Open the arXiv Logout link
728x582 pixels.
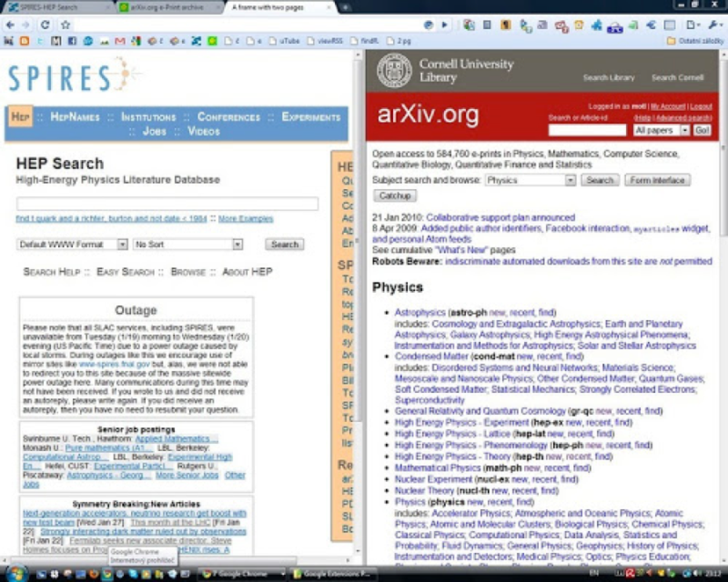tap(701, 106)
